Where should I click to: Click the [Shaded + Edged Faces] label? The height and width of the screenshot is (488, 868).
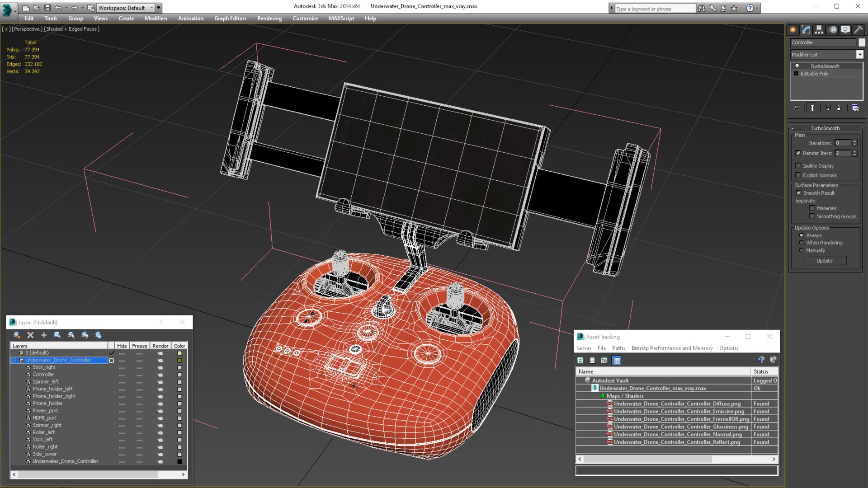click(71, 29)
